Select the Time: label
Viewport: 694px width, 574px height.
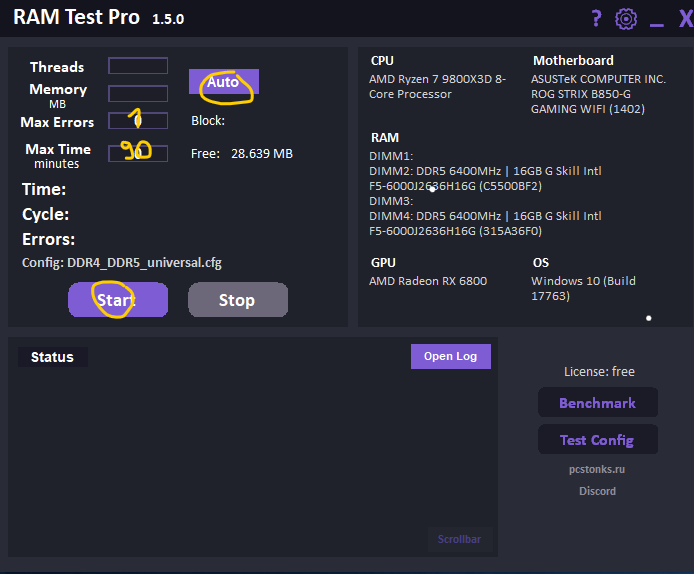[x=44, y=189]
